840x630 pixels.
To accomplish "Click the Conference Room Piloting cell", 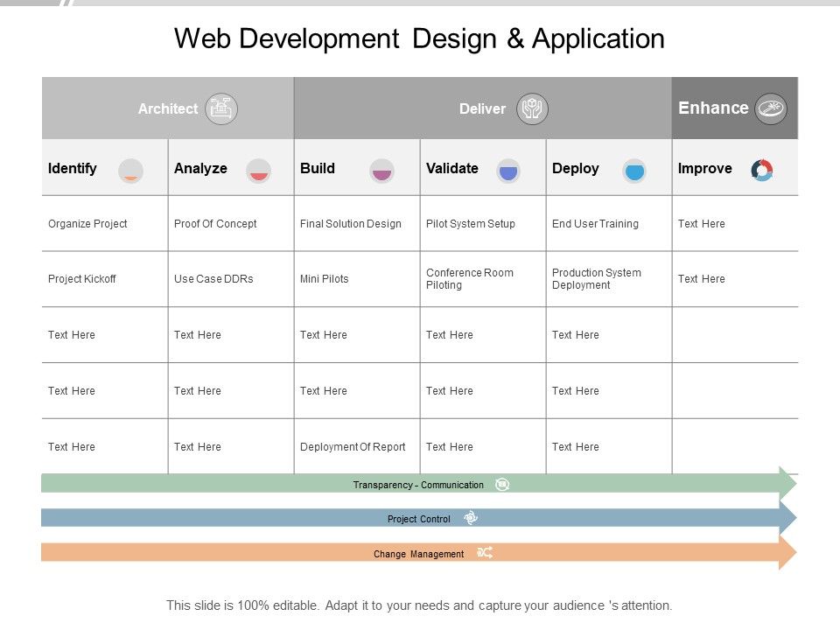I will point(483,279).
